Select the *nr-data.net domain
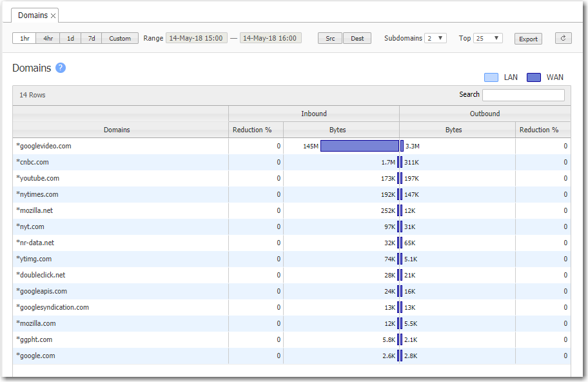 coord(35,243)
